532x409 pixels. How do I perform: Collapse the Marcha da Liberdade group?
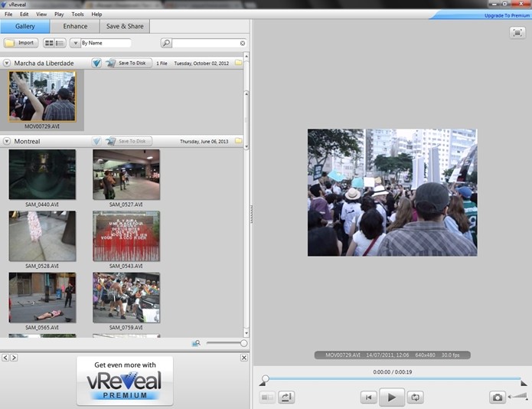click(x=7, y=63)
